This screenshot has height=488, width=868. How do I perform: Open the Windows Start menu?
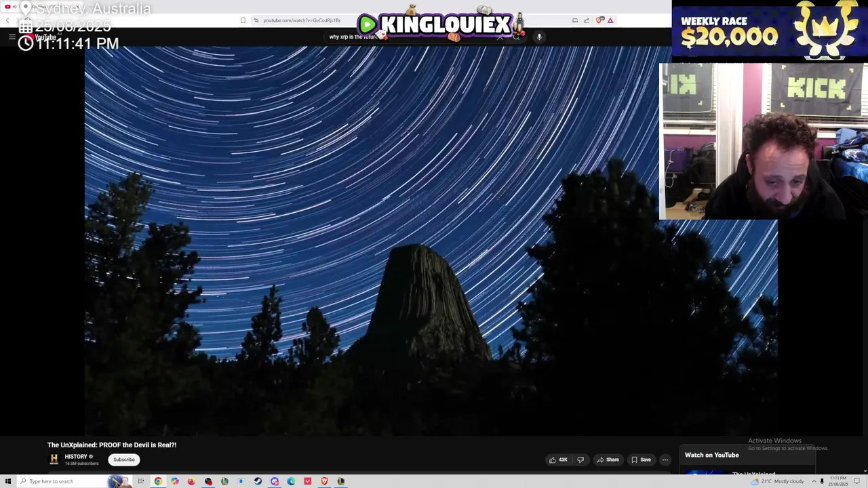pos(8,481)
